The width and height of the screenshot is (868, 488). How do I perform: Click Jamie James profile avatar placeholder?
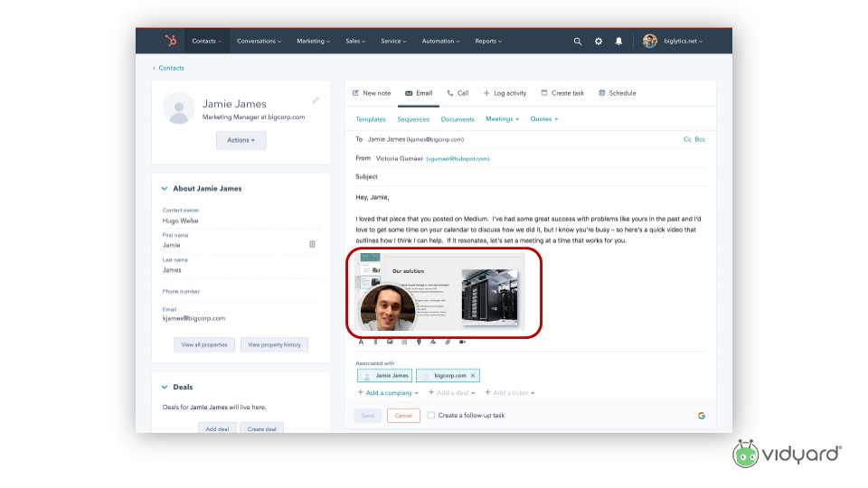click(x=179, y=108)
